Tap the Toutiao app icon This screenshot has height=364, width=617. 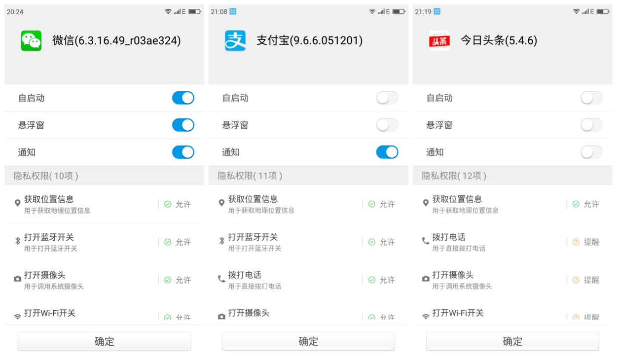pos(439,40)
